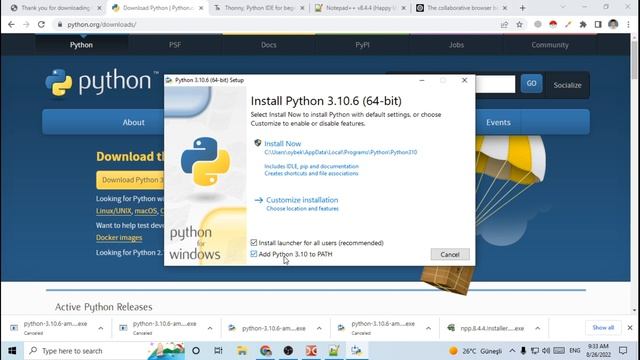Click the UAC shield icon beside Install Now
Image resolution: width=640 pixels, height=360 pixels.
(258, 143)
